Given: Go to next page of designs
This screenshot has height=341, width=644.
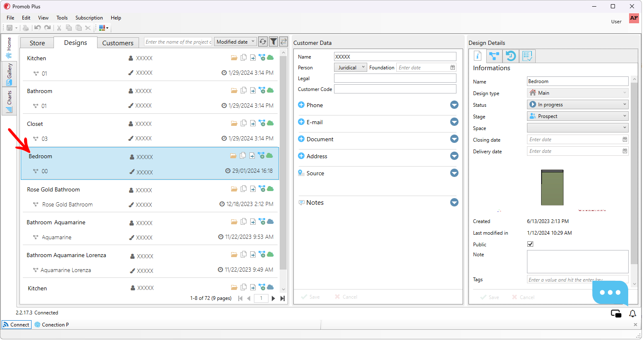Looking at the screenshot, I should (273, 298).
